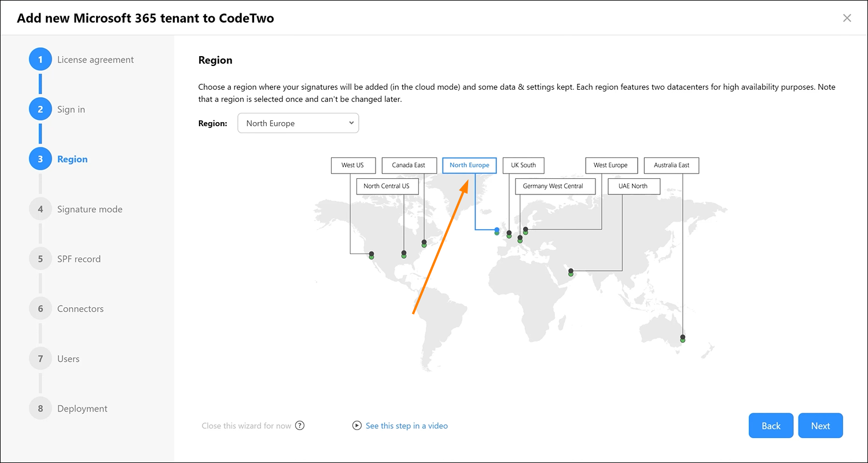This screenshot has width=868, height=463.
Task: Click the Region section heading
Action: (215, 60)
